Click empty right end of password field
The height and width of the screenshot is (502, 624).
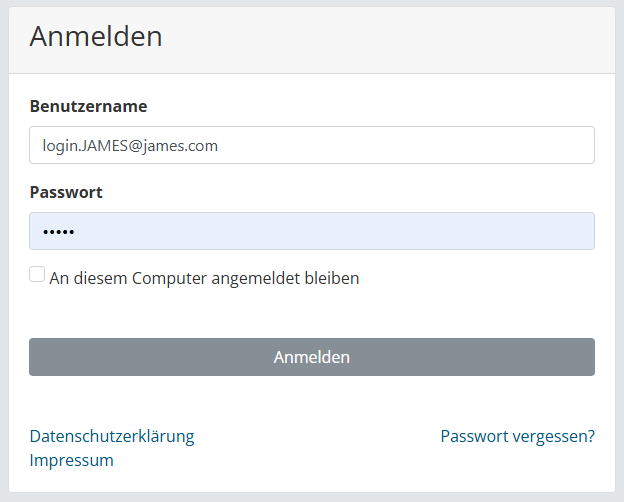click(540, 231)
